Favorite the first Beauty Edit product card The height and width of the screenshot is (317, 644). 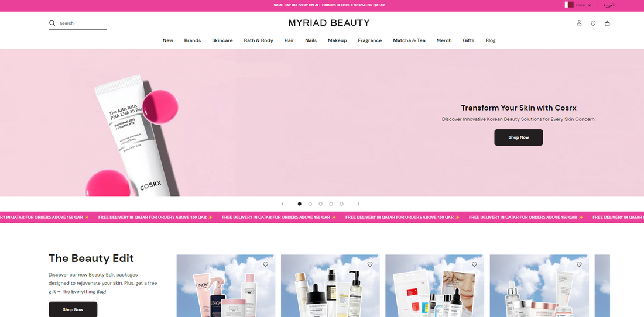pyautogui.click(x=265, y=264)
